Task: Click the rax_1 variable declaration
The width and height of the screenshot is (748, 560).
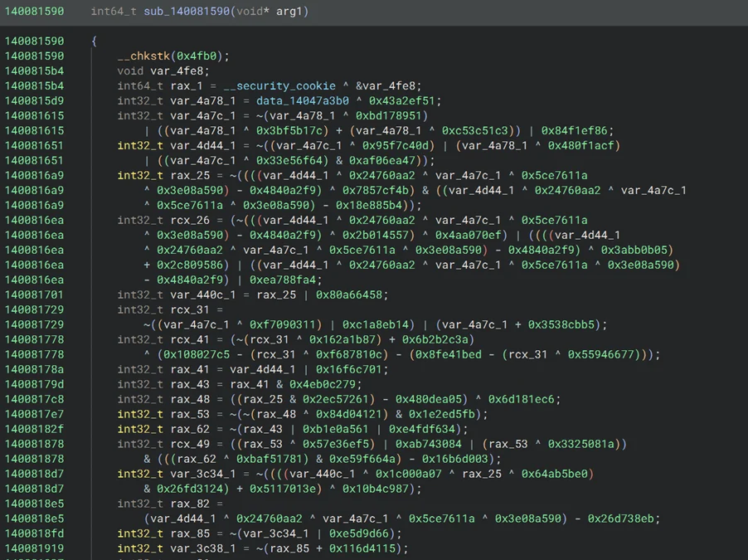Action: point(187,86)
